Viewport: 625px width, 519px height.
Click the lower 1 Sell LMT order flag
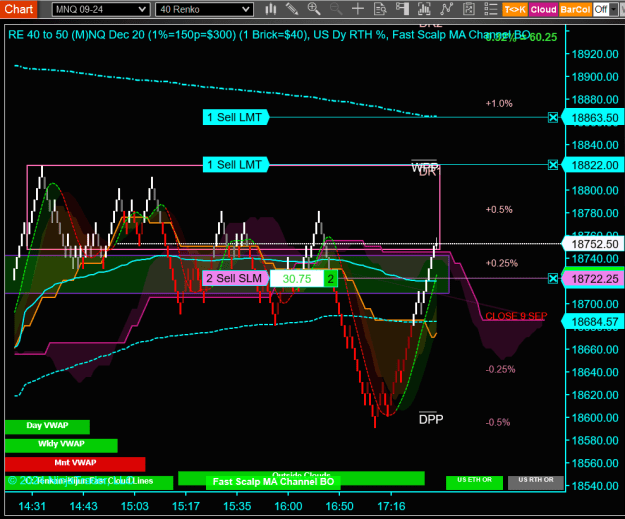[x=235, y=165]
